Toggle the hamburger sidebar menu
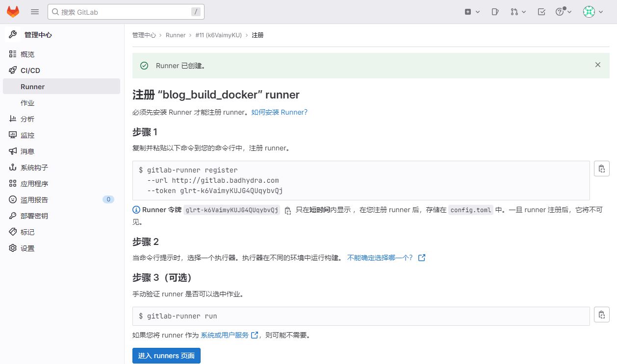The width and height of the screenshot is (617, 364). point(35,12)
